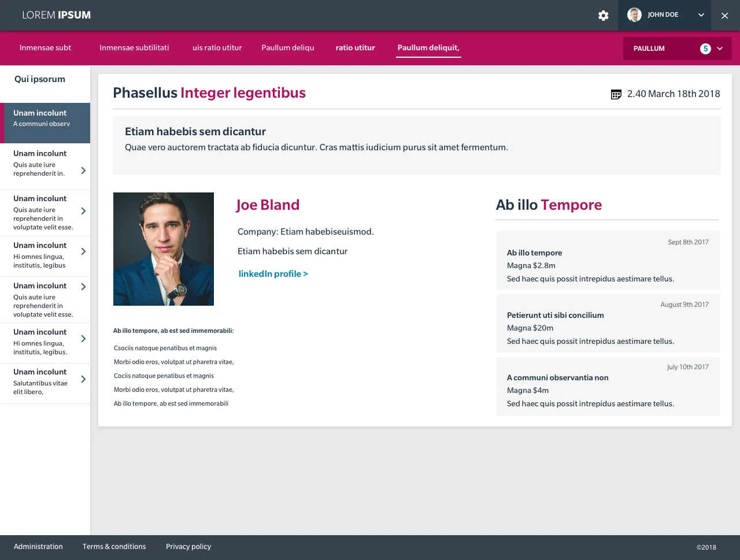Open the Privacy policy link
The image size is (740, 560).
188,547
